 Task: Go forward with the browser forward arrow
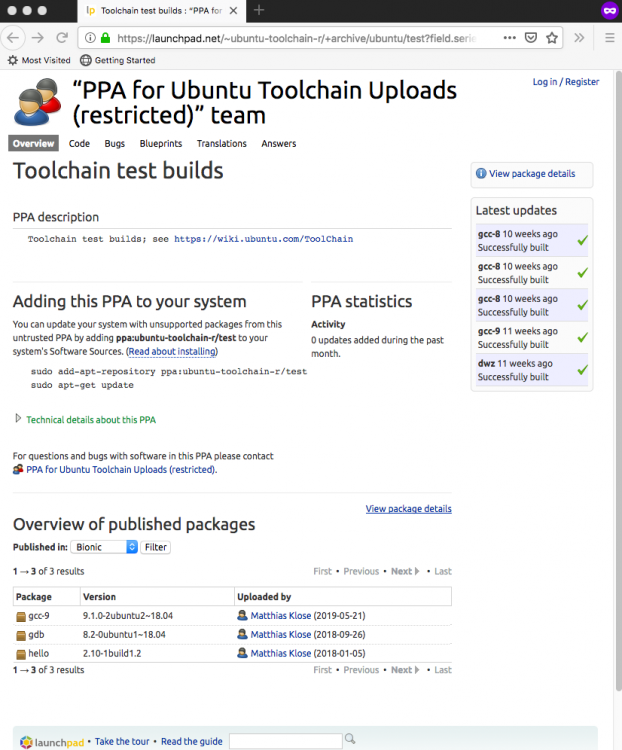38,38
